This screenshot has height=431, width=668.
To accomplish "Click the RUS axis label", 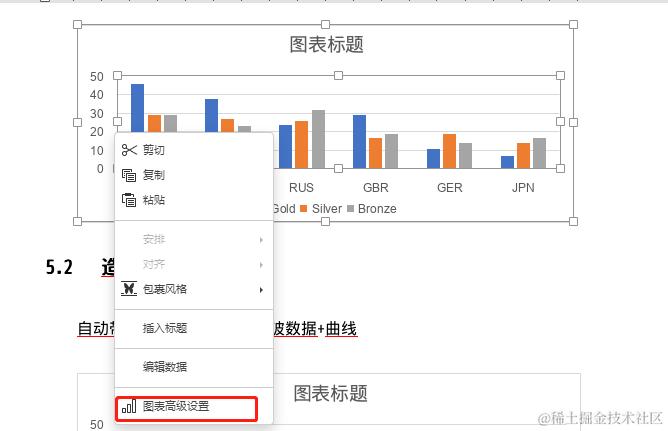I will (x=301, y=188).
